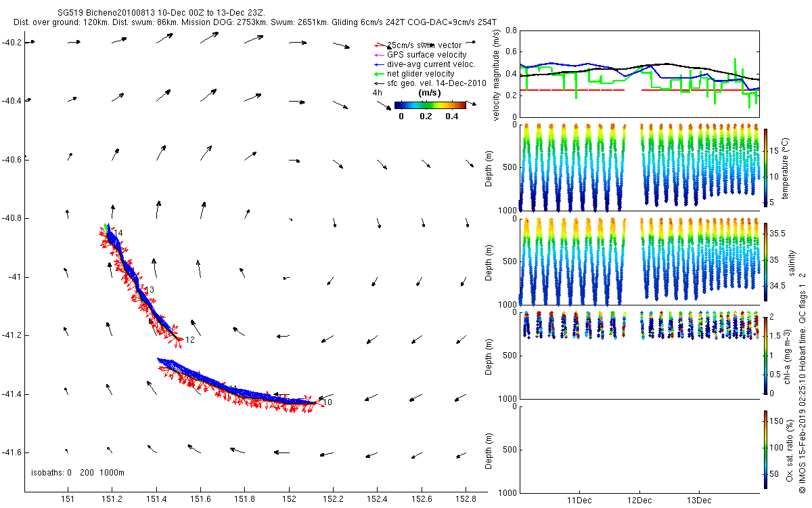
Task: Click the '13Dec' date tick label
Action: (699, 501)
